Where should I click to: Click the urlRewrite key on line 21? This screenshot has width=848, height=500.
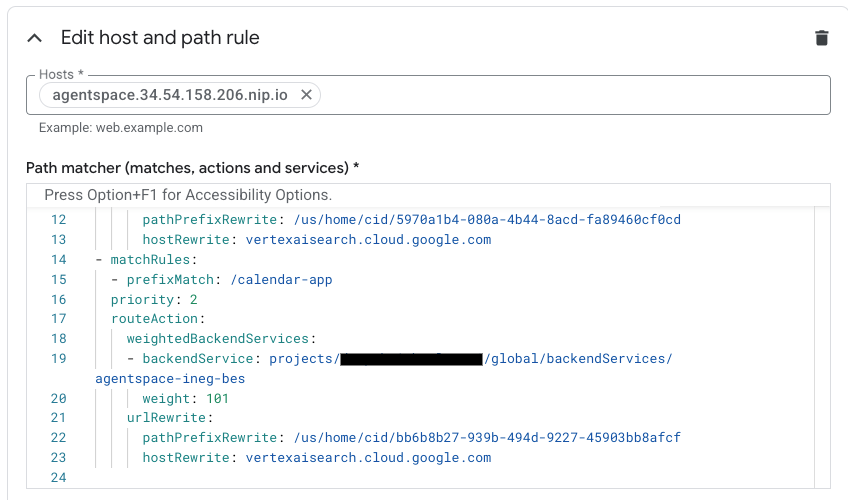pos(166,418)
